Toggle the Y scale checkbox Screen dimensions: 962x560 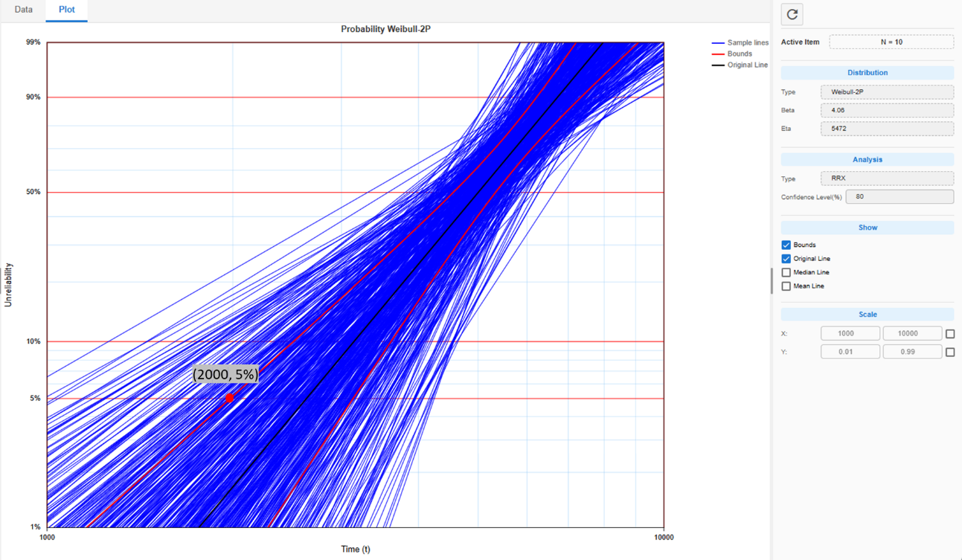tap(949, 352)
